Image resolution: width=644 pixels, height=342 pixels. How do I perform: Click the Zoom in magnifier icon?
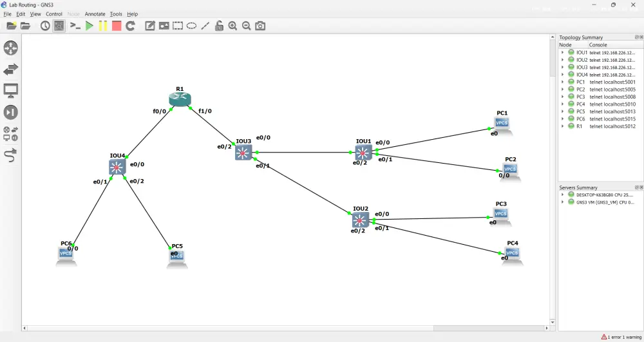232,26
